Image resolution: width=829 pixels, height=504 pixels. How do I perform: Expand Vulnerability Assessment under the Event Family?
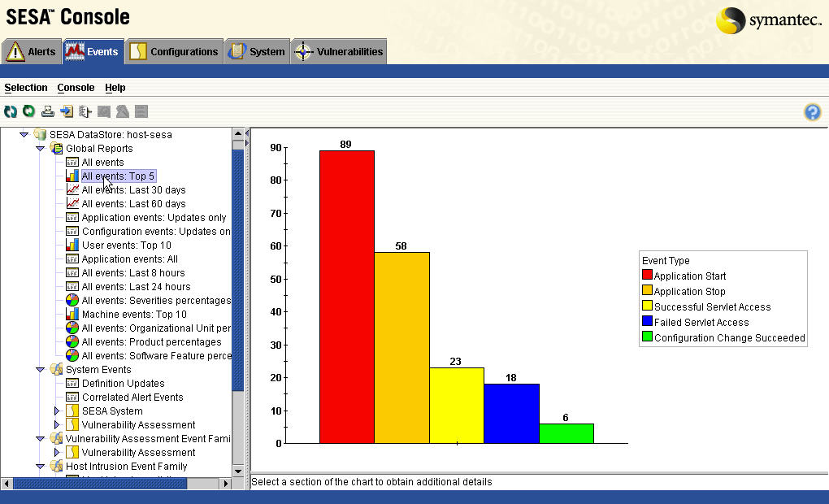point(57,452)
